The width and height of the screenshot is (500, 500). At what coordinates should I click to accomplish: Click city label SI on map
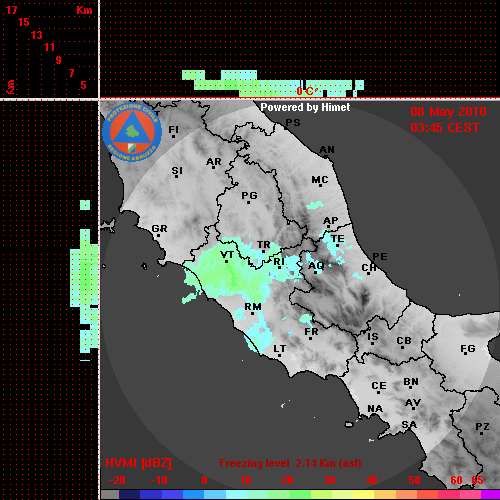(177, 171)
